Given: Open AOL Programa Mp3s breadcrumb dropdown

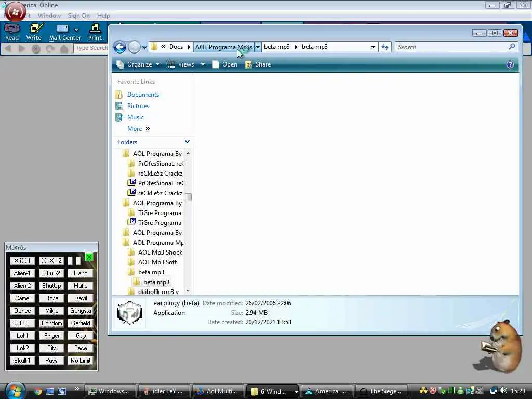Looking at the screenshot, I should (258, 47).
